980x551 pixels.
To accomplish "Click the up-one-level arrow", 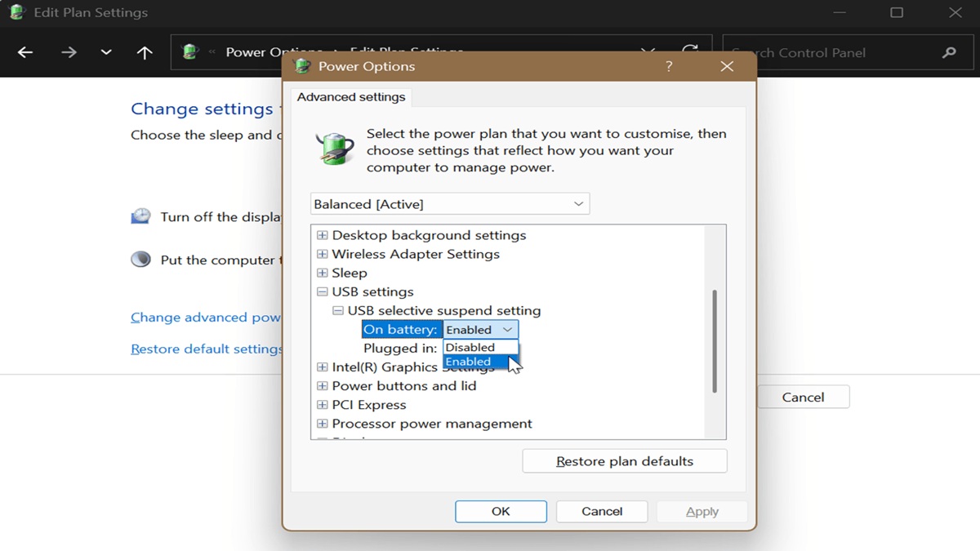I will pyautogui.click(x=145, y=52).
